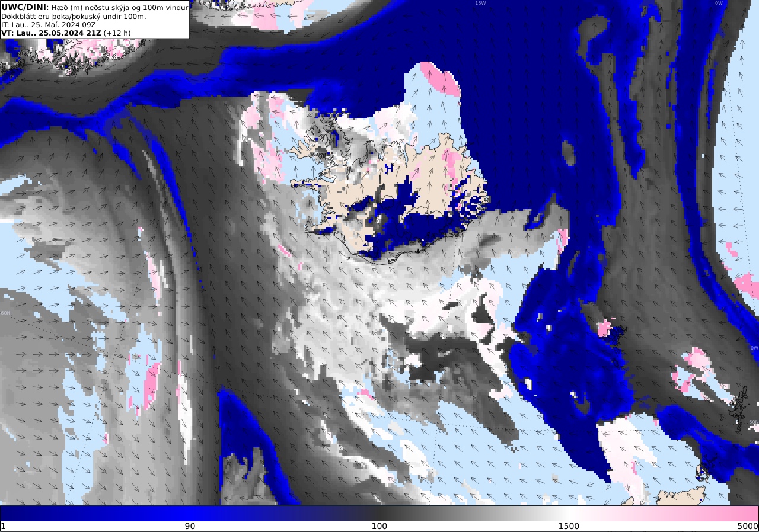Click the 1500 label on the colorbar
The image size is (759, 532).
pos(569,526)
